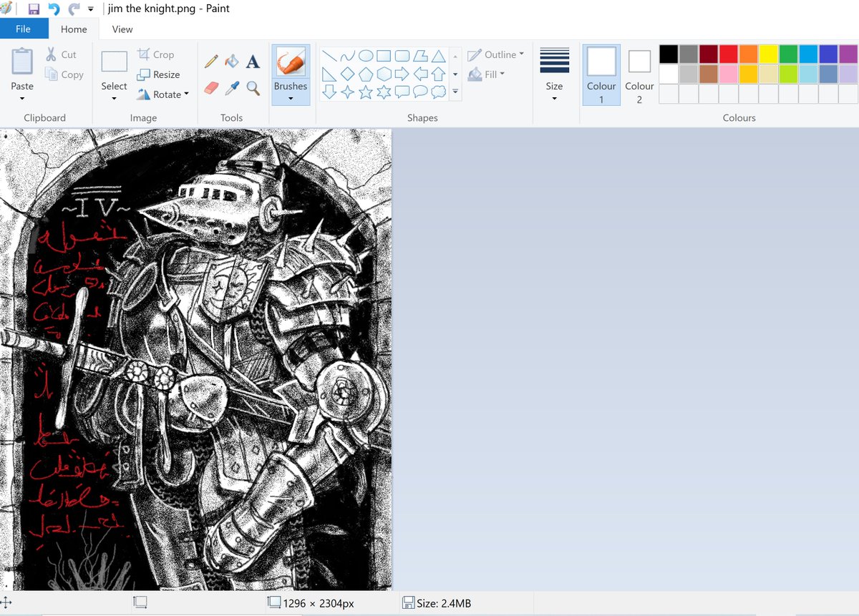Open the Brushes dropdown
This screenshot has height=616, width=859.
(291, 75)
